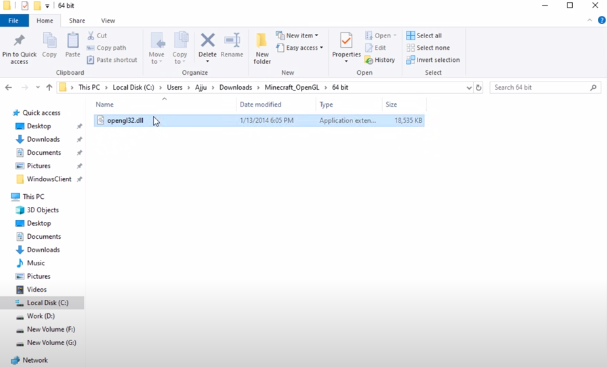Sort by Size column header

[391, 105]
